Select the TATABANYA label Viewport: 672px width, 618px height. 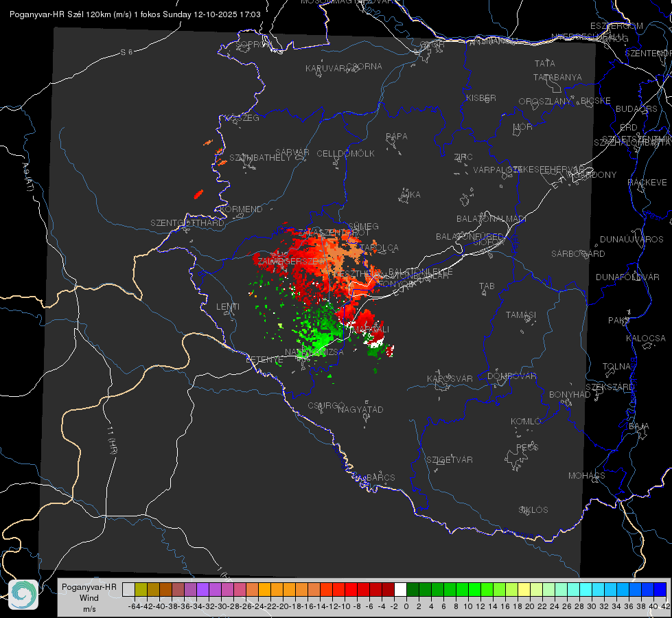(557, 78)
